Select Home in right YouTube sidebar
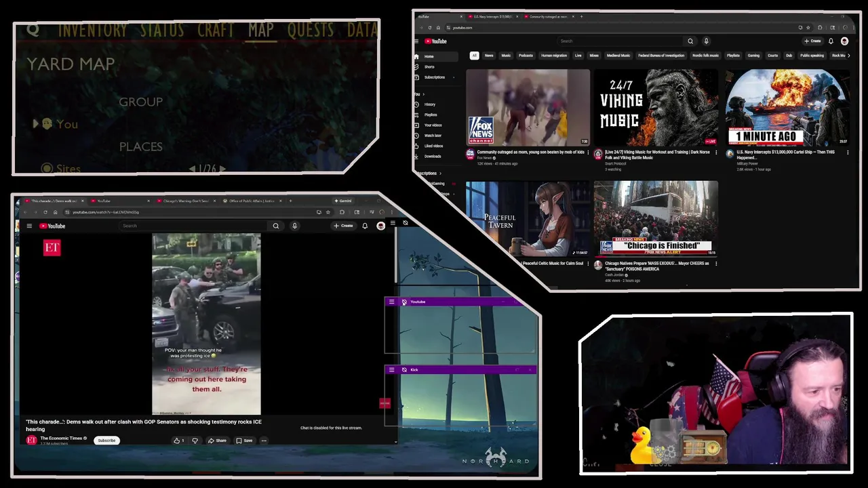Viewport: 868px width, 488px height. 437,56
